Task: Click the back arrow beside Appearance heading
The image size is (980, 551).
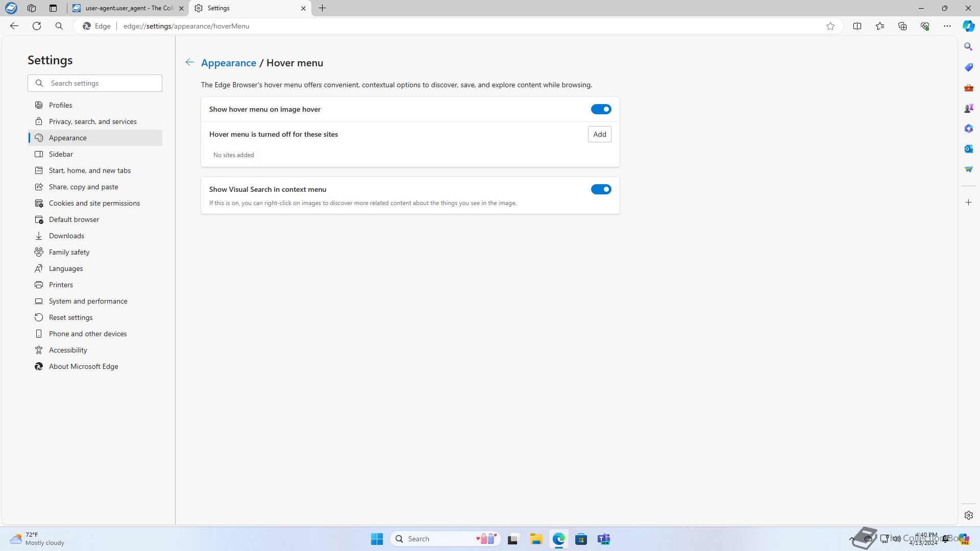Action: (x=189, y=62)
